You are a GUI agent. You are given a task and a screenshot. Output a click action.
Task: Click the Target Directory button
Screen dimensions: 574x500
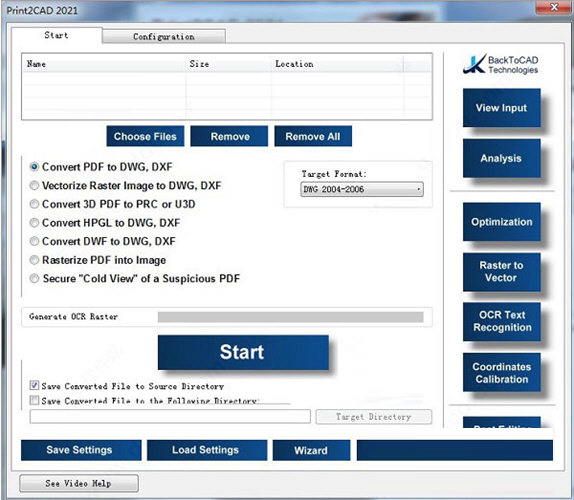374,417
